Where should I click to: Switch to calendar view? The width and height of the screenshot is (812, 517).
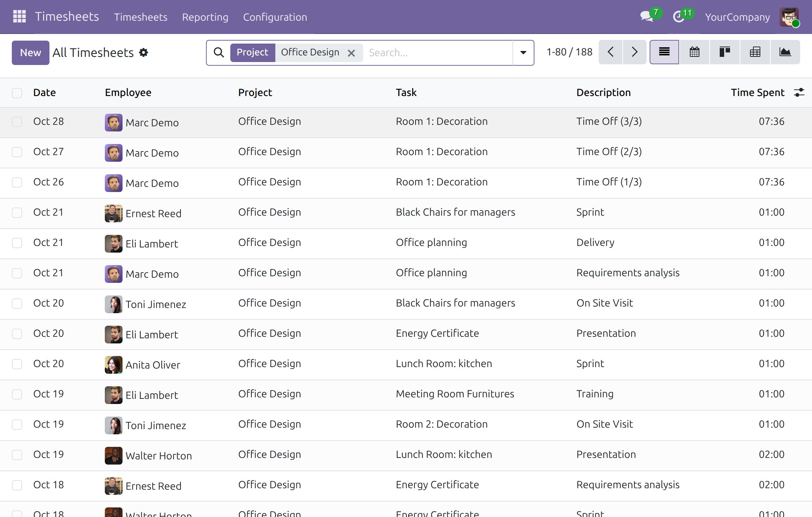695,52
